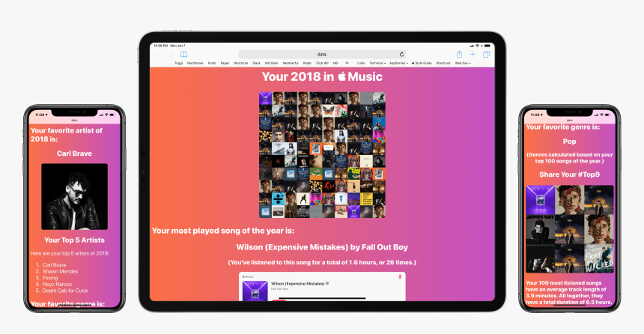644x334 pixels.
Task: Tap the Wilson album artwork in Music embed
Action: (255, 291)
